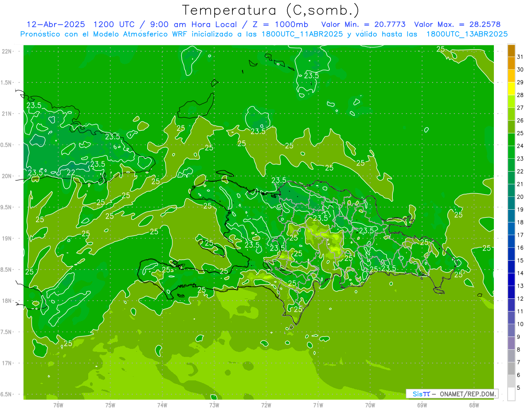Click legend scale value "31"
The height and width of the screenshot is (411, 532).
[520, 56]
